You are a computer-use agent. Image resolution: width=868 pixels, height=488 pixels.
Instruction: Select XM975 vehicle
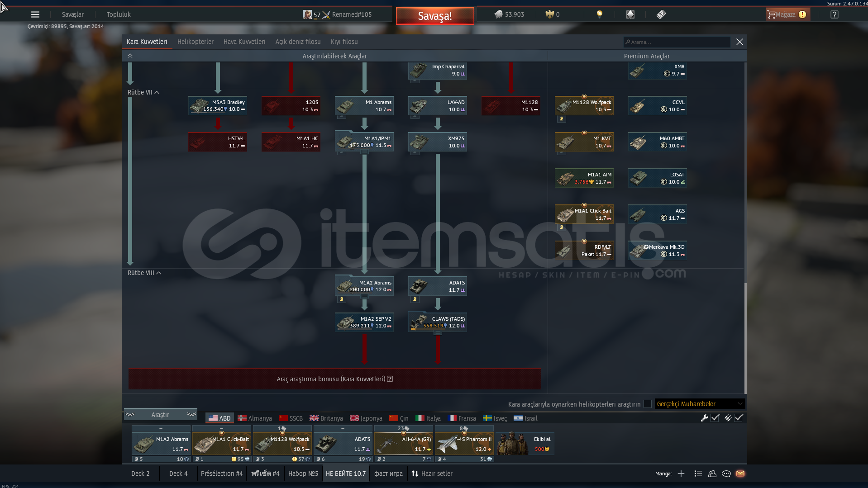pos(438,142)
